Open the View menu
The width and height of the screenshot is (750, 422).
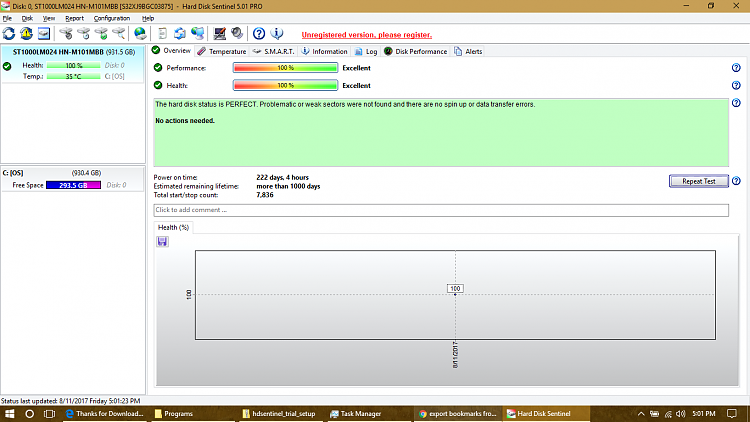[49, 18]
